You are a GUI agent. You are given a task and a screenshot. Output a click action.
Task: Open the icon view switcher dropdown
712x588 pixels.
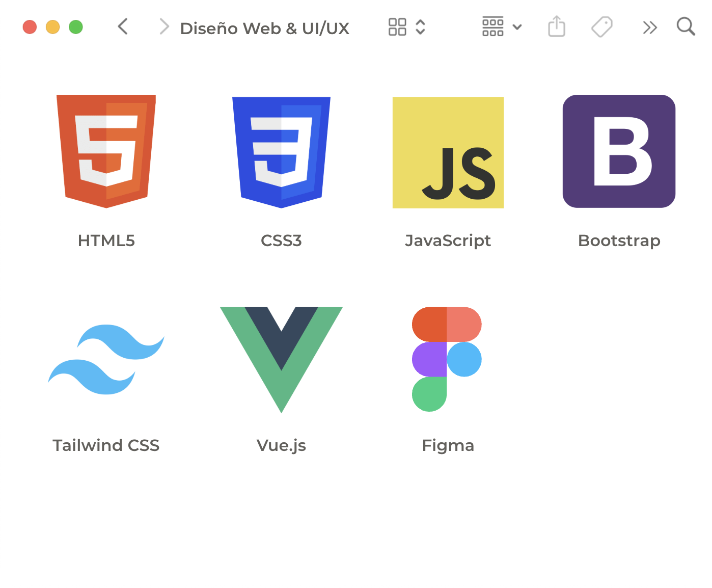[406, 27]
